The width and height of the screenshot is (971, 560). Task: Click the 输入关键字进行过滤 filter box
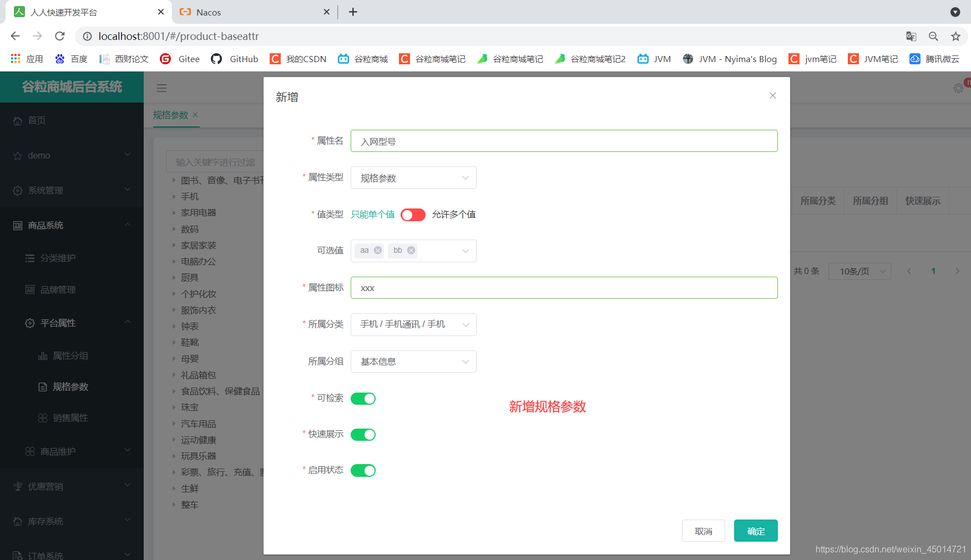[215, 162]
